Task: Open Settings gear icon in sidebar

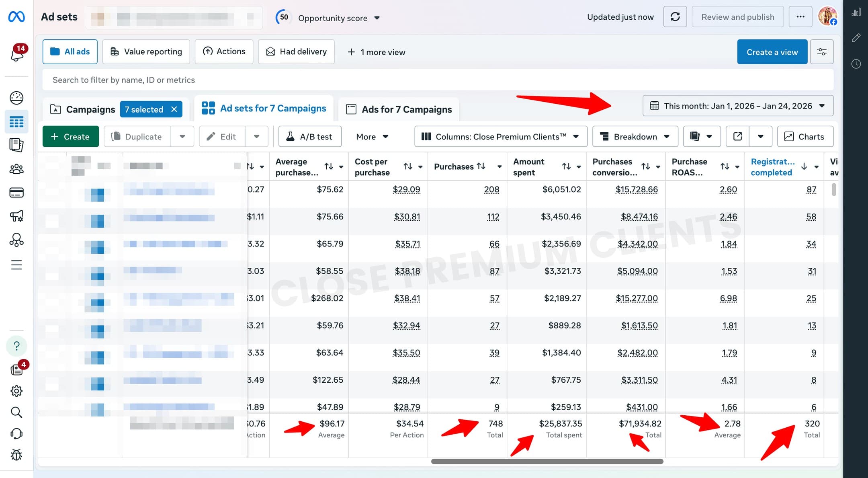Action: click(x=16, y=391)
